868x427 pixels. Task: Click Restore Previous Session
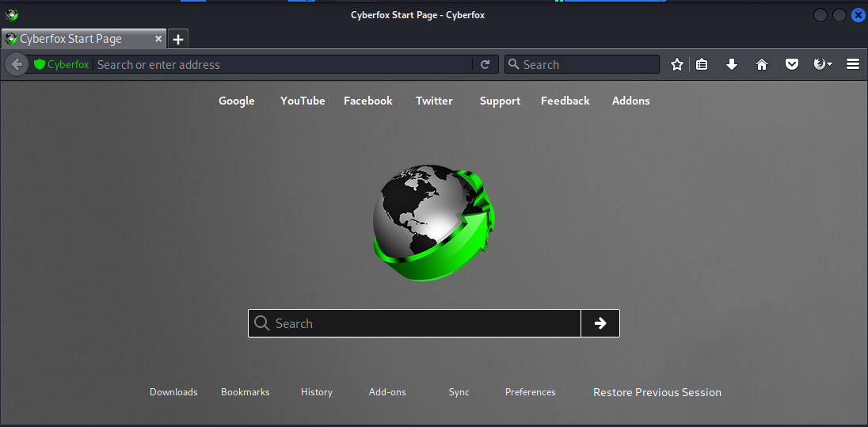[x=657, y=392]
